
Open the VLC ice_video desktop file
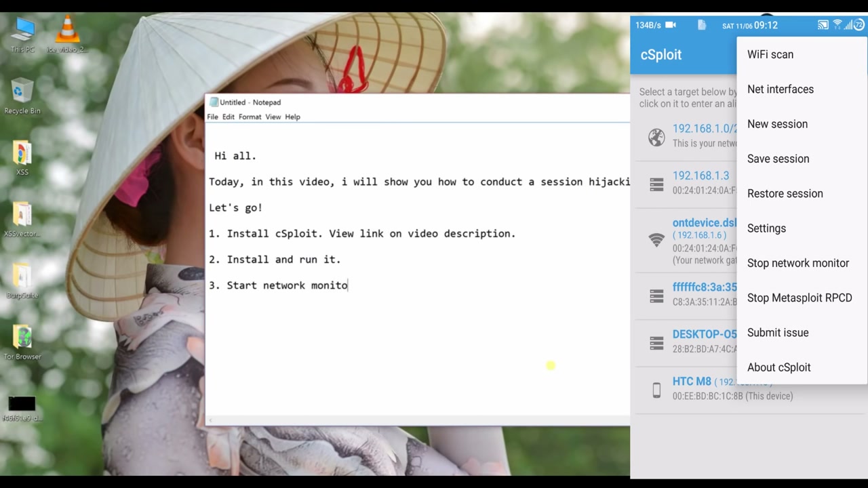(x=66, y=35)
